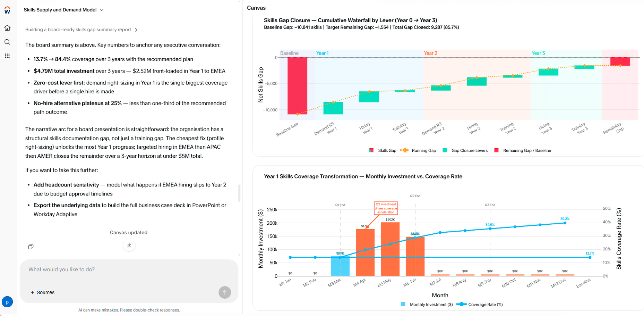Click the M6 Jun orange investment bar

pyautogui.click(x=415, y=257)
